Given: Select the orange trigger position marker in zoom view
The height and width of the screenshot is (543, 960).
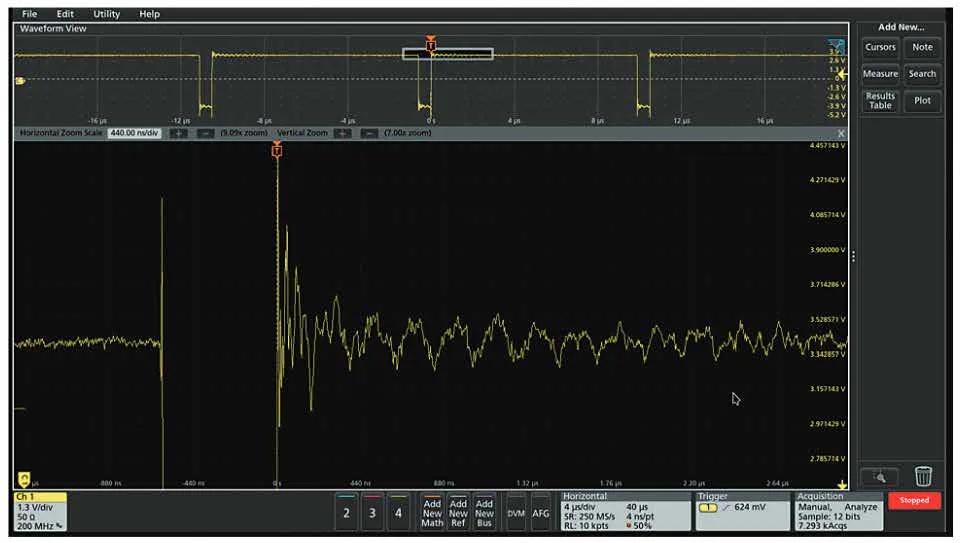Looking at the screenshot, I should (x=277, y=150).
